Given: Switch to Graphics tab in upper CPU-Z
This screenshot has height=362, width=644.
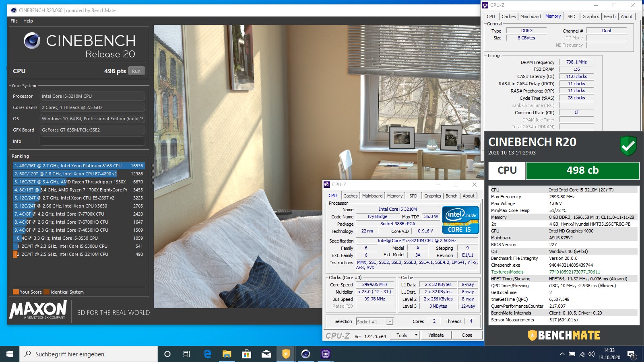Looking at the screenshot, I should tap(590, 16).
